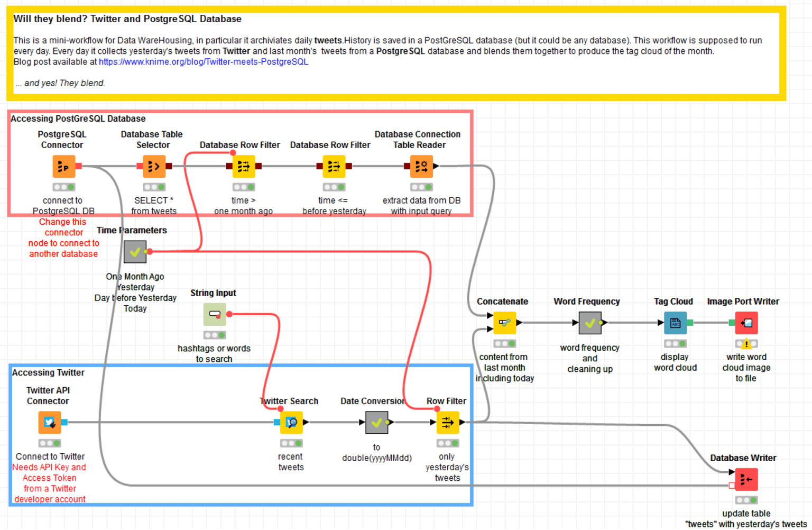Select the Time Parameters metanode icon
Screen dimensions: 812x530
pyautogui.click(x=135, y=252)
